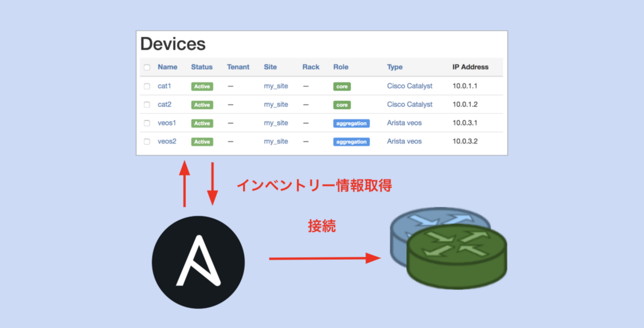
Task: Click the core role badge for cat1
Action: tap(342, 87)
